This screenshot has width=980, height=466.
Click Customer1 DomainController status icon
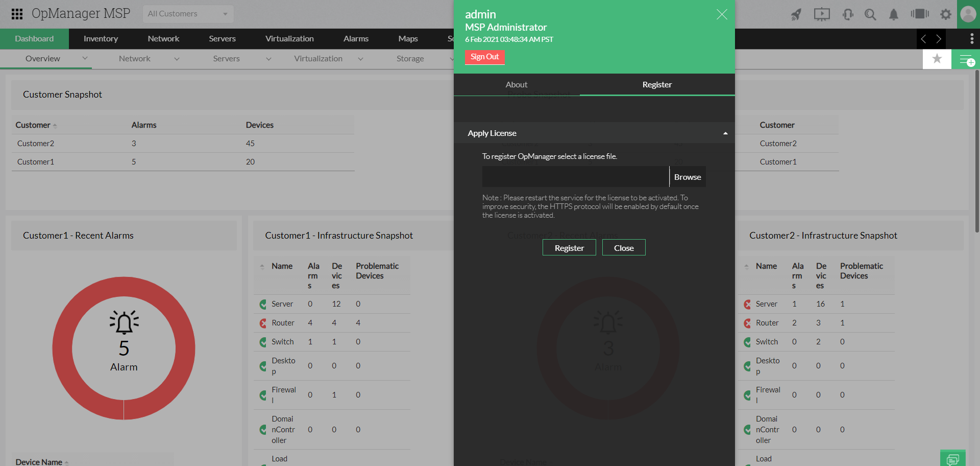point(263,430)
